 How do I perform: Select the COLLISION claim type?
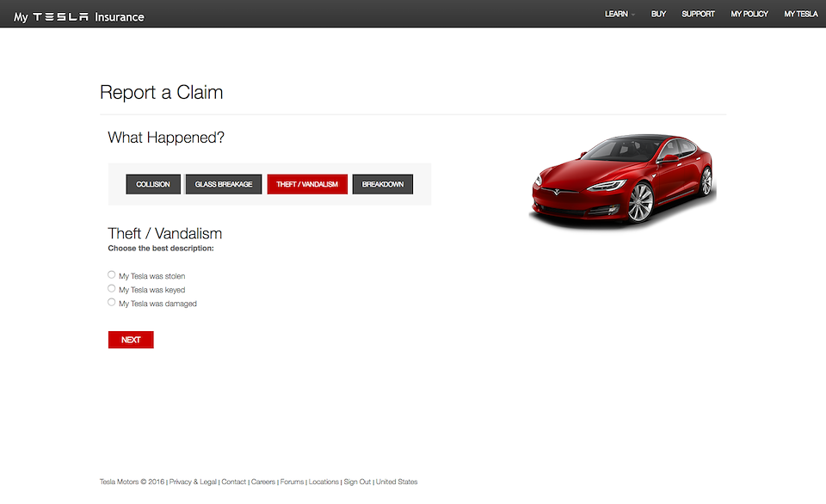pyautogui.click(x=153, y=184)
